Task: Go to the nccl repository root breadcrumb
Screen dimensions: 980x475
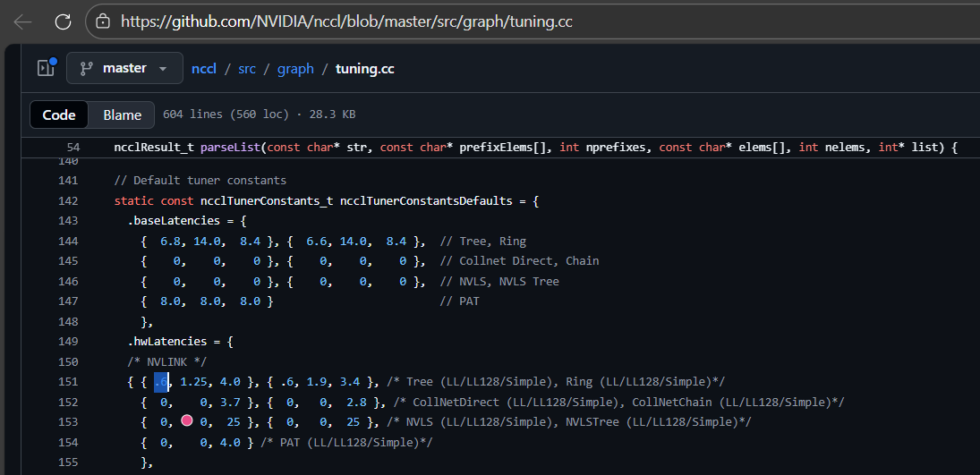Action: pos(206,68)
